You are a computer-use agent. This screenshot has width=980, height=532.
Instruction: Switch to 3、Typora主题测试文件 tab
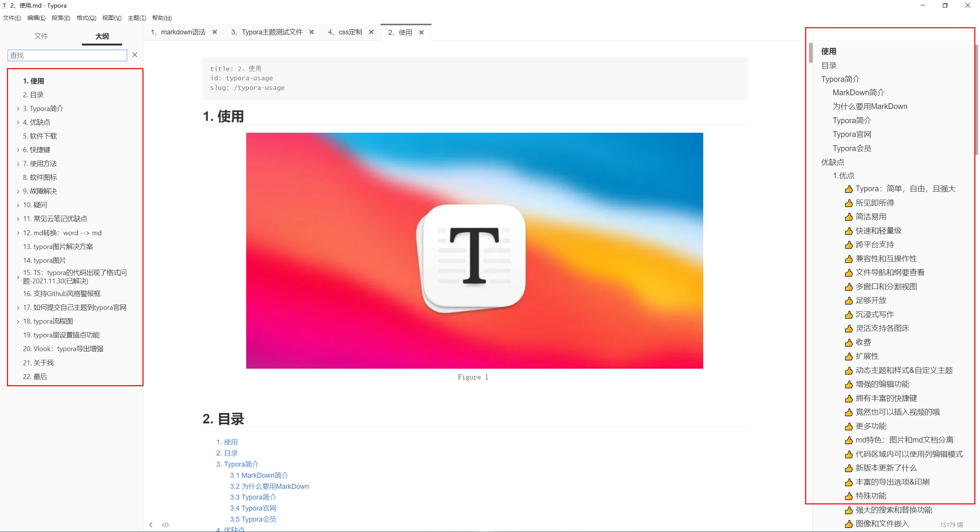tap(267, 32)
